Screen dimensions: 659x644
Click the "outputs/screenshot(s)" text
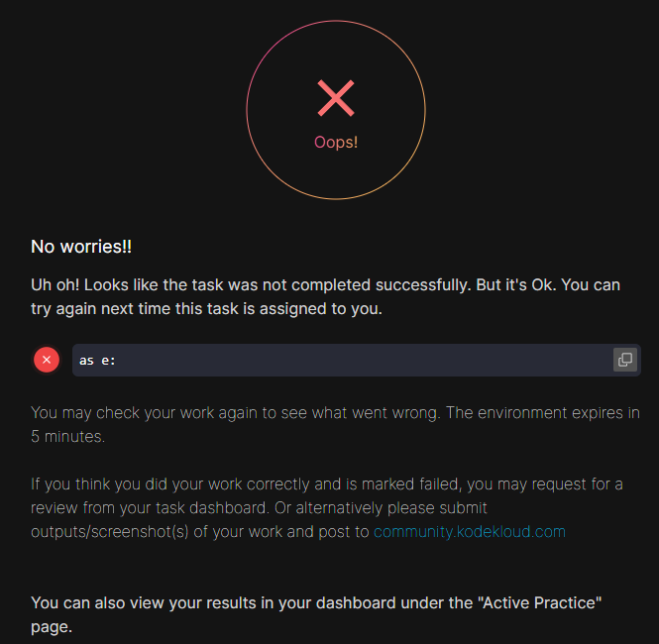click(109, 532)
